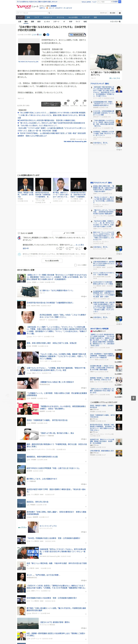Click the blue web search button at top
Image resolution: width=138 pixels, height=644 pixels.
coord(120,2)
